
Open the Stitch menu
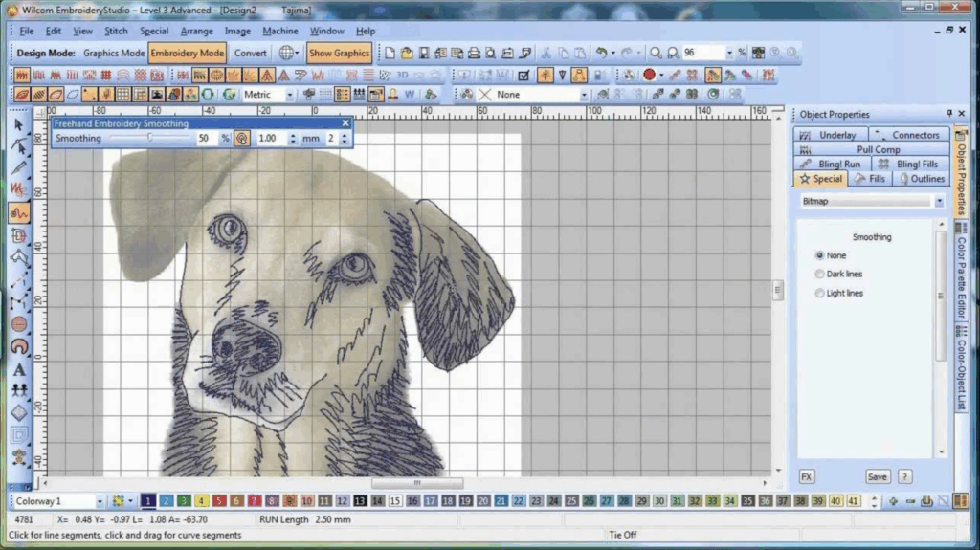click(116, 31)
